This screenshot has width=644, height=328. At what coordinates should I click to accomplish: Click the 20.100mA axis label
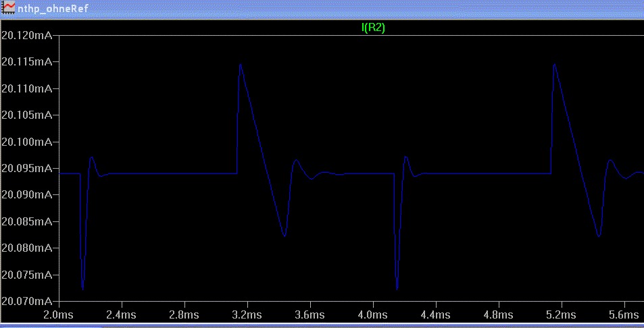[x=27, y=142]
